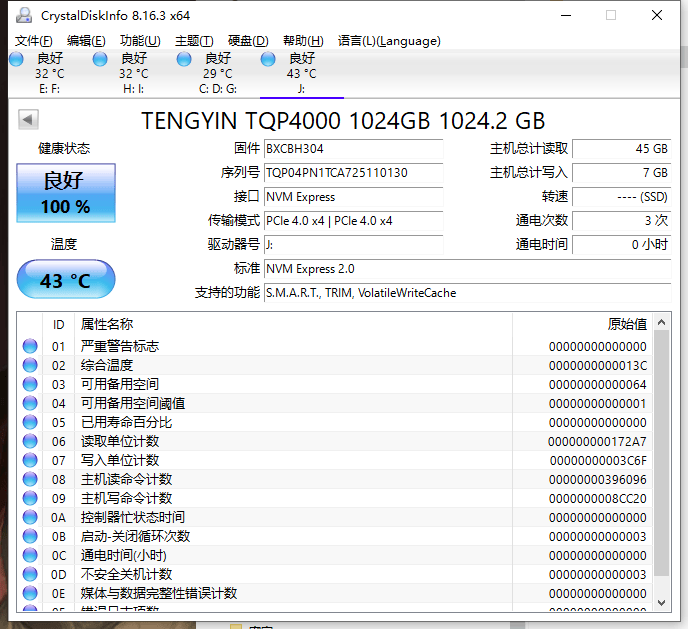Select the J: disk tab
This screenshot has width=688, height=629.
(301, 74)
